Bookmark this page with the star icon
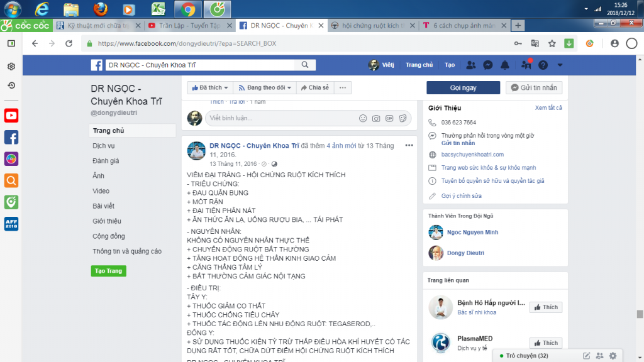Screen dimensions: 644x362 [x=552, y=43]
